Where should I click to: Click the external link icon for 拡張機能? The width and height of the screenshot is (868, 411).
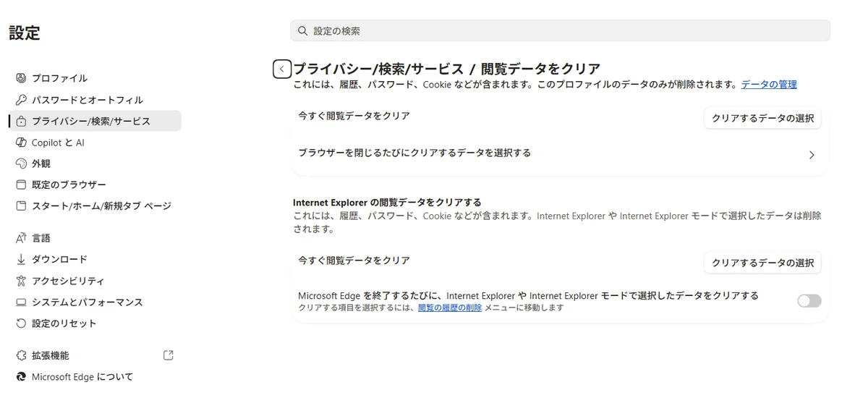[x=169, y=355]
